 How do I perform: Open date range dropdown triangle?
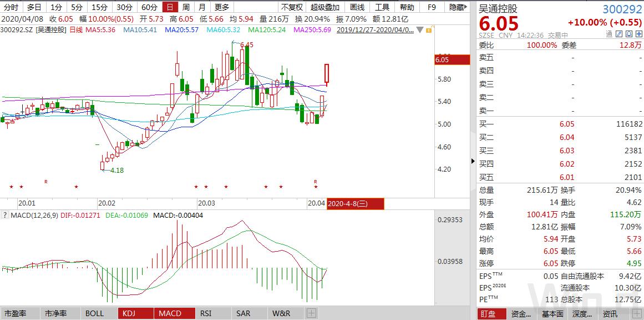click(x=419, y=29)
